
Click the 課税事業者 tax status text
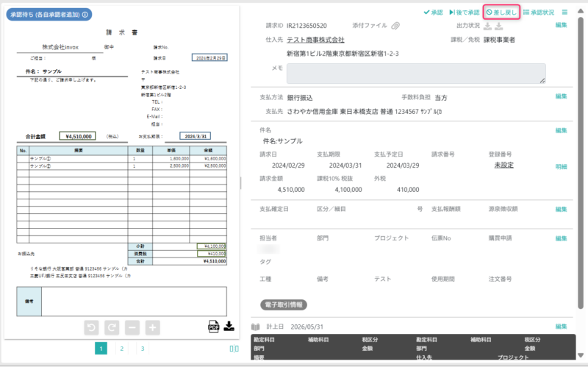pos(499,40)
